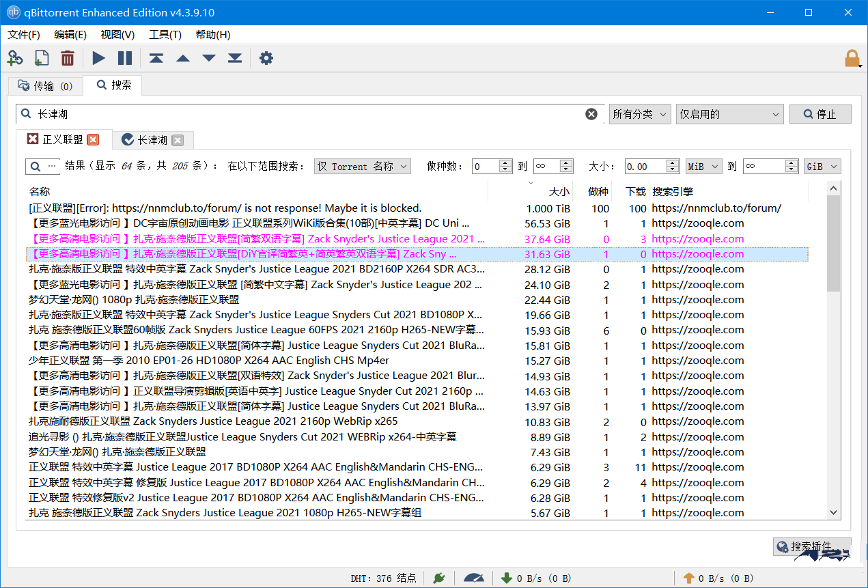Open 文件(F) menu
868x588 pixels.
point(24,35)
